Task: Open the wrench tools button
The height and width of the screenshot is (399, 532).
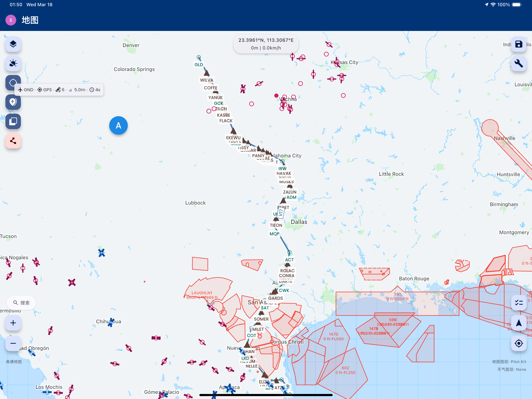Action: click(x=518, y=63)
